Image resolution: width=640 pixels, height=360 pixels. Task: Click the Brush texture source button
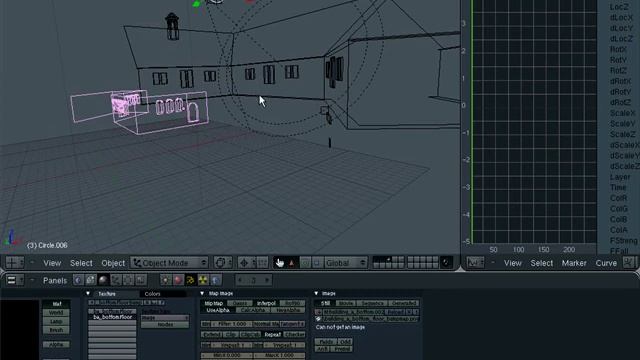click(x=56, y=330)
